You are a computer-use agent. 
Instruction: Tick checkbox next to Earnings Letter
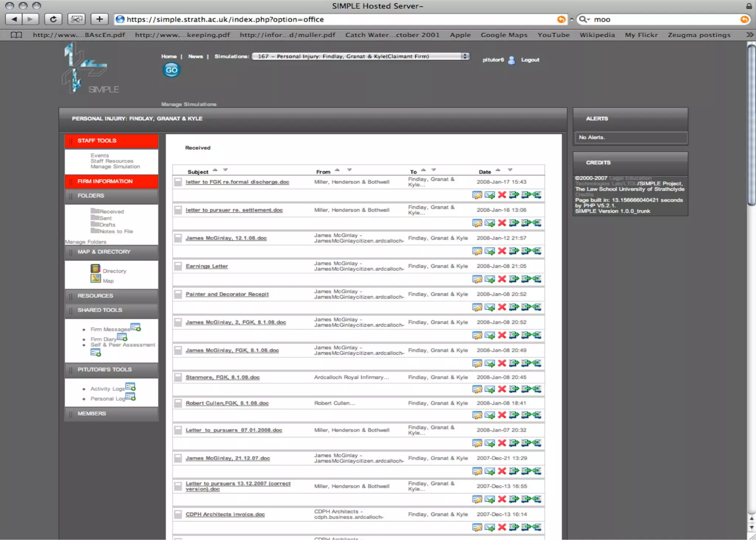178,266
